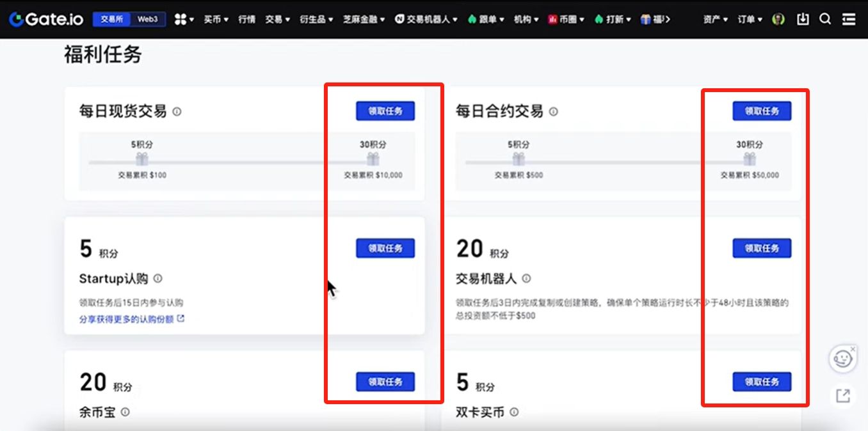Click the download app icon
Screen dimensions: 868x431
coord(803,19)
